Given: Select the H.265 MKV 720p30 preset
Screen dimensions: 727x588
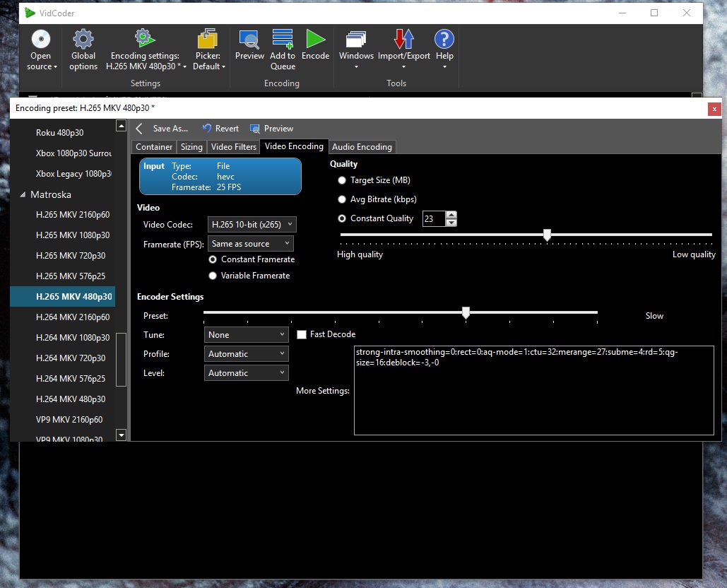Looking at the screenshot, I should 71,256.
